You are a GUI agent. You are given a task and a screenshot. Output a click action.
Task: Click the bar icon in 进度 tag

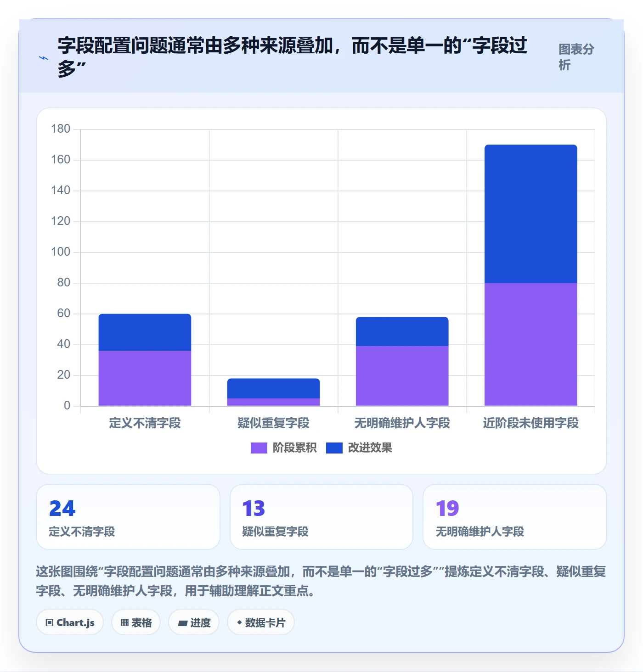(183, 623)
